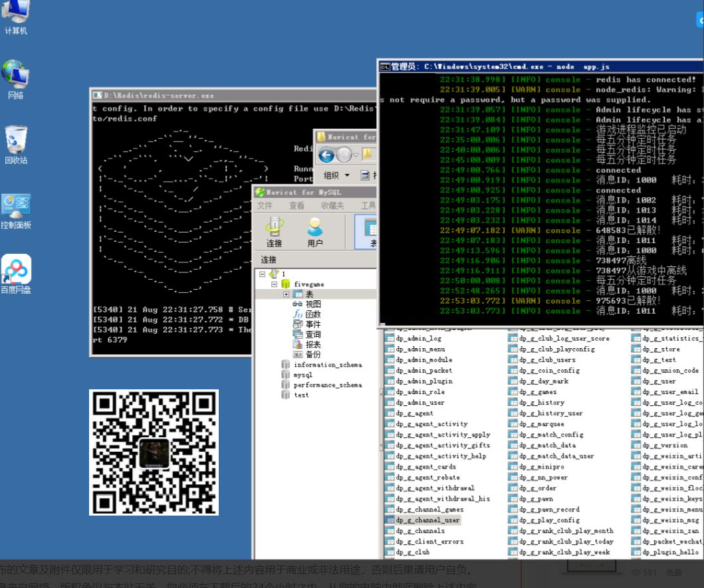Open the 查看 menu in Navicat for MySQL
The image size is (704, 588).
(x=296, y=205)
